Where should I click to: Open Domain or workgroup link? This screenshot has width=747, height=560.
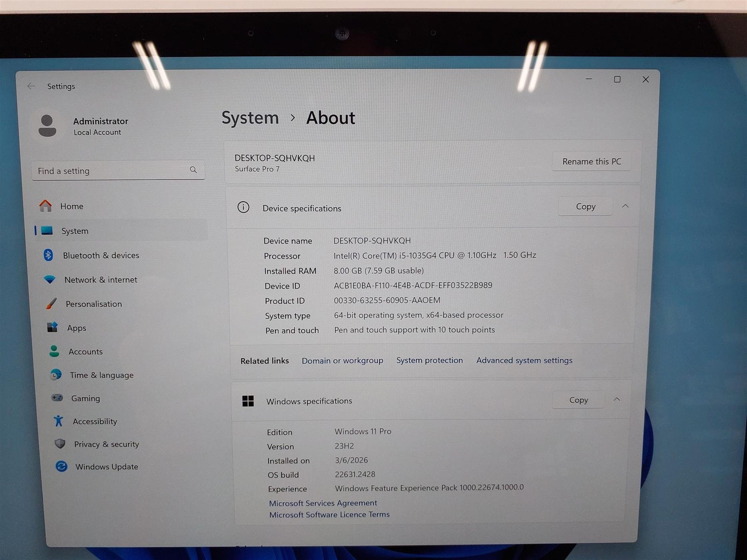(x=342, y=360)
